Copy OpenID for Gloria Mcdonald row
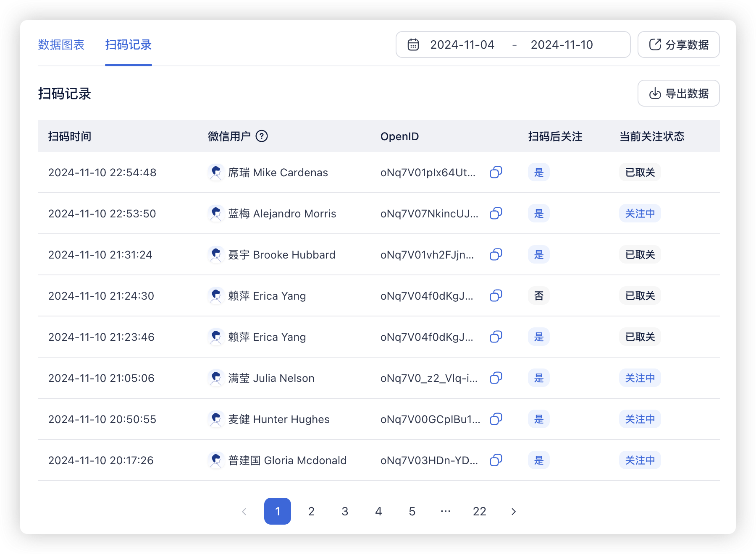The image size is (756, 554). [x=496, y=460]
